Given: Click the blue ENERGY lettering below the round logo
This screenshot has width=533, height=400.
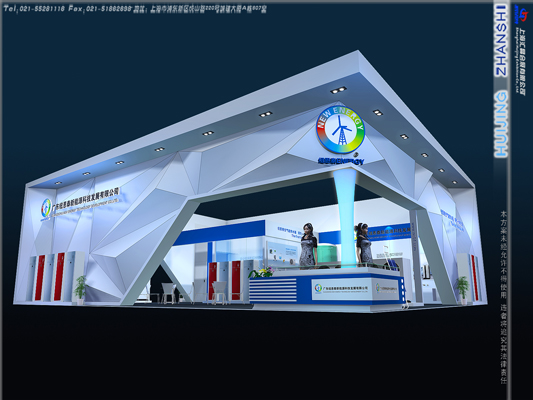Looking at the screenshot, I should [x=341, y=161].
